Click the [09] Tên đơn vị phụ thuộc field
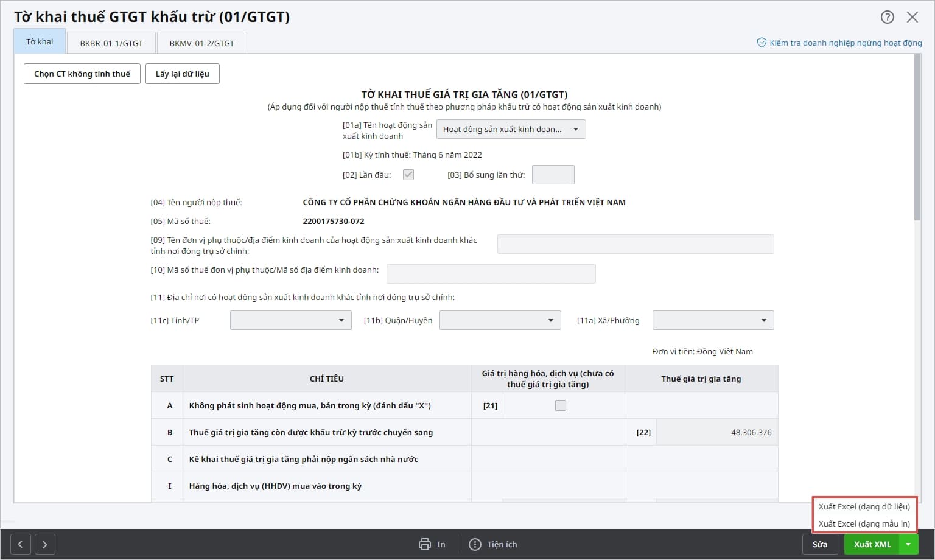The height and width of the screenshot is (560, 935). (x=636, y=244)
